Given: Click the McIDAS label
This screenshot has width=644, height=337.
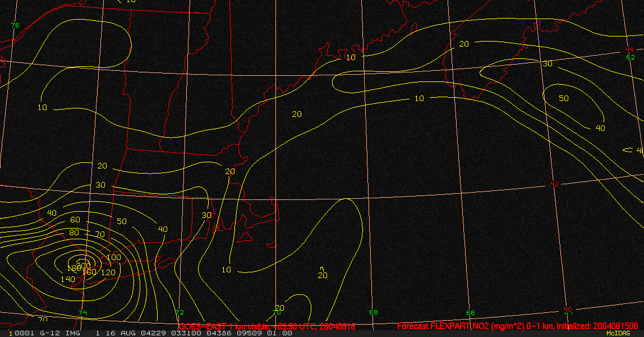Looking at the screenshot, I should click(618, 333).
